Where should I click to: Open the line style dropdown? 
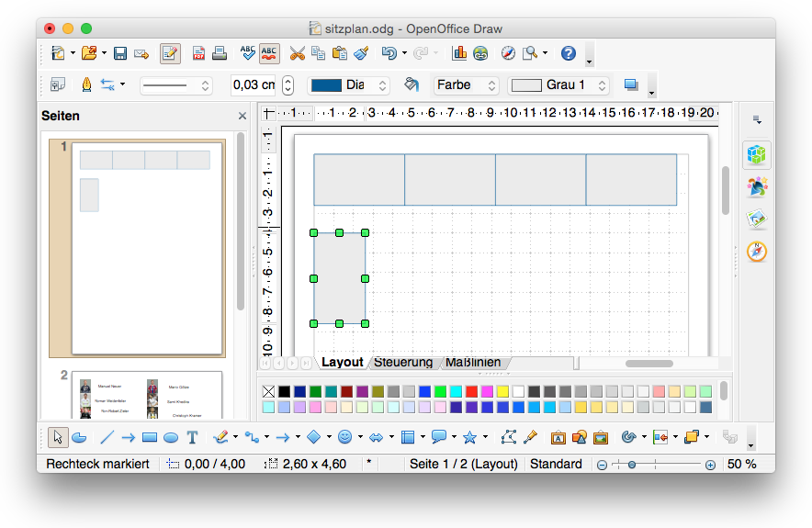(x=176, y=85)
